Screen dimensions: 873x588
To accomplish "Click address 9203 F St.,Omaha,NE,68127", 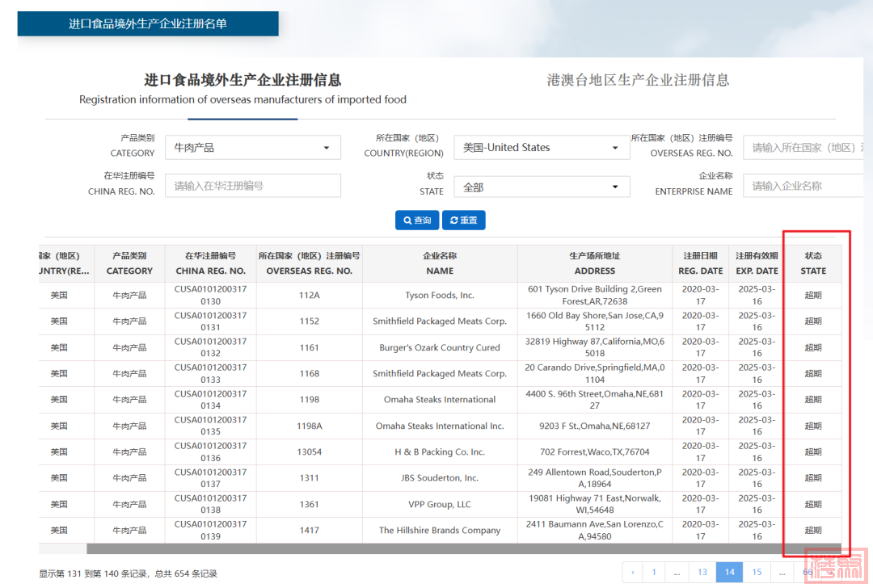I will (x=595, y=426).
